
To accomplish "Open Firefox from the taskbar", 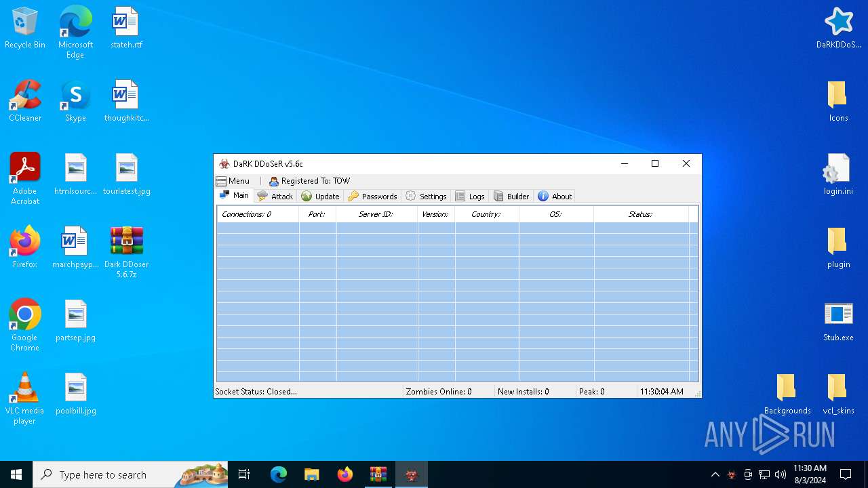I will (x=345, y=474).
